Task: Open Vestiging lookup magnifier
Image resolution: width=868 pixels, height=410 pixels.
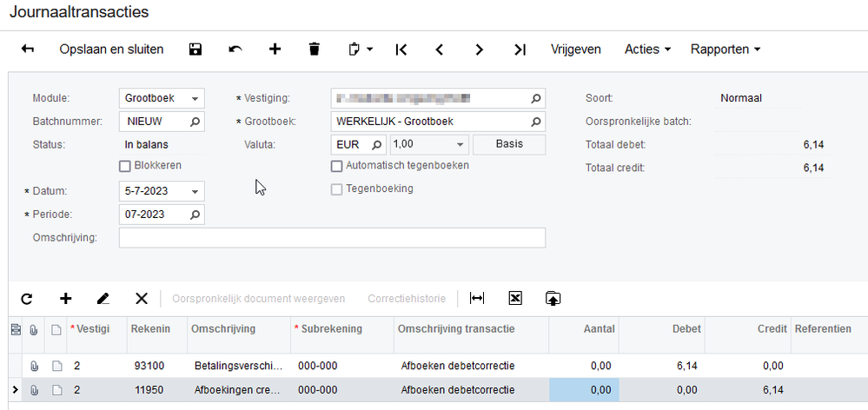Action: point(536,98)
